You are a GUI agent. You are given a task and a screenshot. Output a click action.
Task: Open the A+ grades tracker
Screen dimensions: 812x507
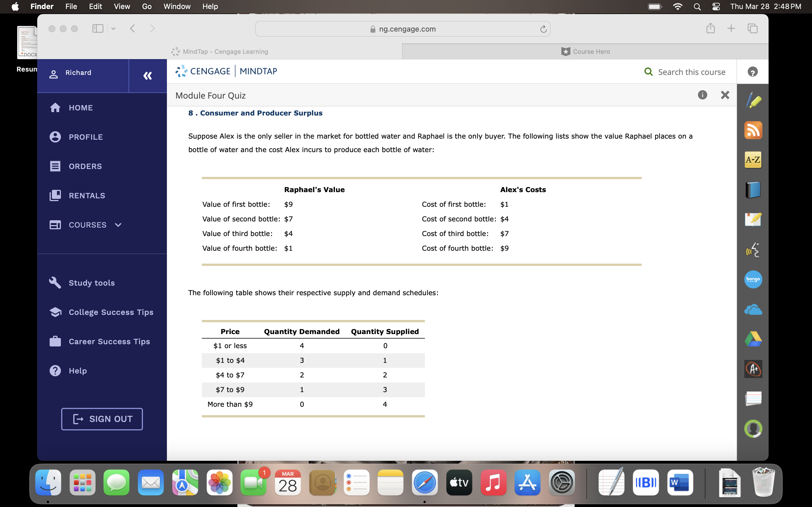coord(753,368)
